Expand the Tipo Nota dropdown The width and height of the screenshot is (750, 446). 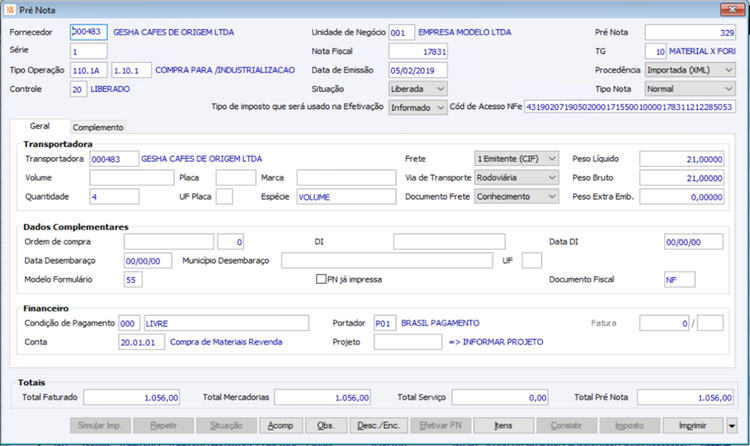(690, 89)
